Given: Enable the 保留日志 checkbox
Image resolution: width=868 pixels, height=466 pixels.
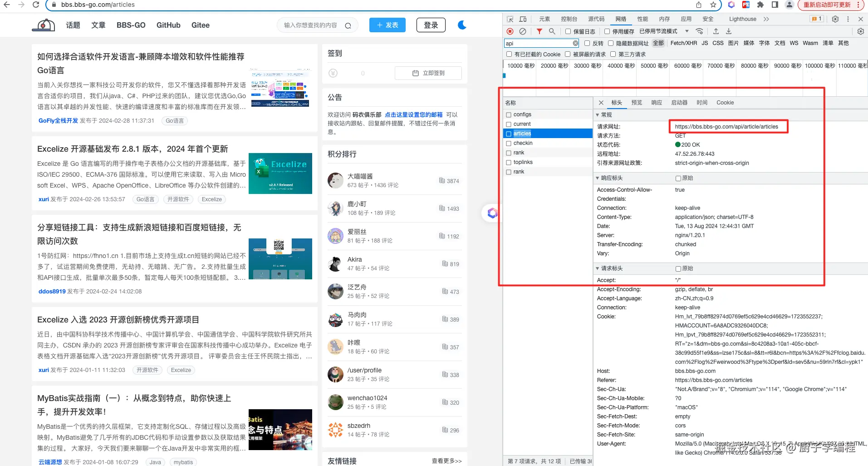Looking at the screenshot, I should click(568, 31).
